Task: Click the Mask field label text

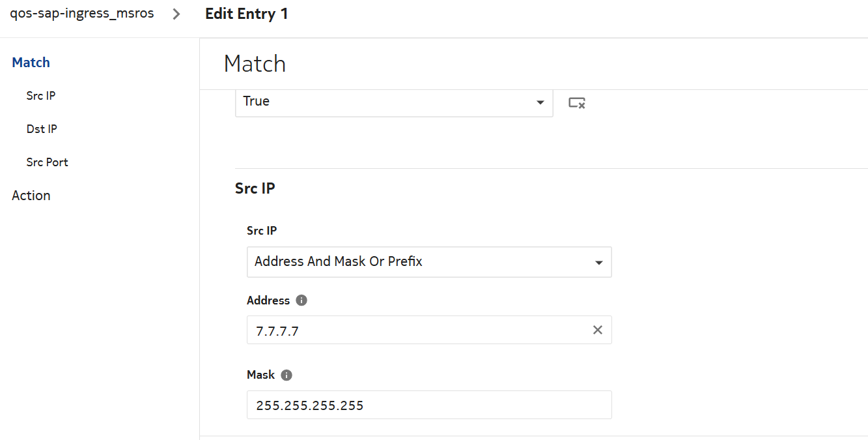Action: (x=260, y=375)
